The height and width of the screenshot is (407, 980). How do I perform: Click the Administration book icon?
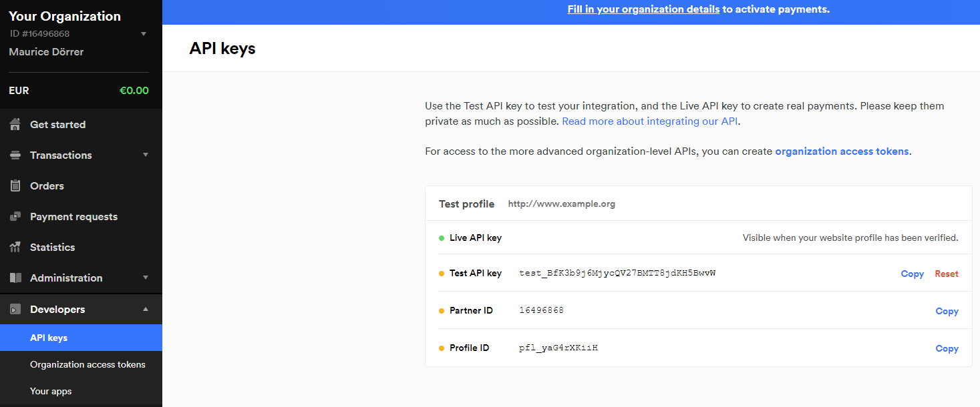click(x=15, y=278)
